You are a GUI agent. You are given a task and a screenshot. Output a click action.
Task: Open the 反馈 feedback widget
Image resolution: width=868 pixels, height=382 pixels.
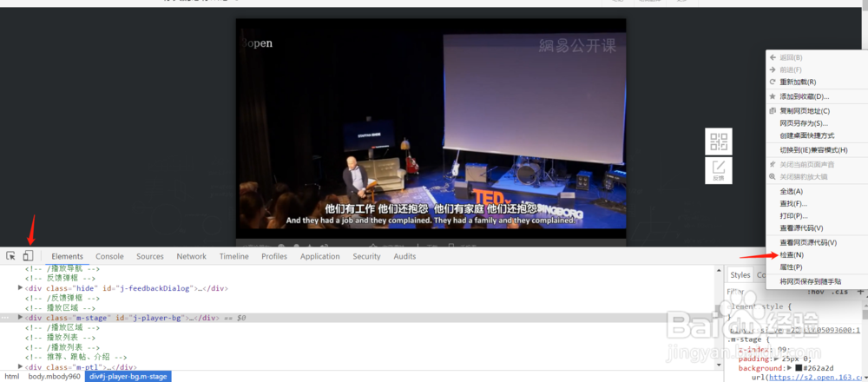pos(719,170)
